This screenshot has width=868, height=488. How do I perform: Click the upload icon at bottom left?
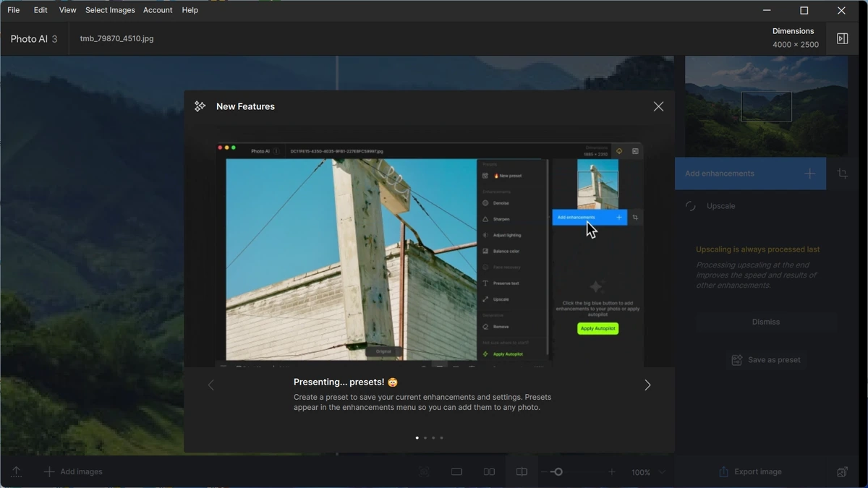[x=16, y=472]
